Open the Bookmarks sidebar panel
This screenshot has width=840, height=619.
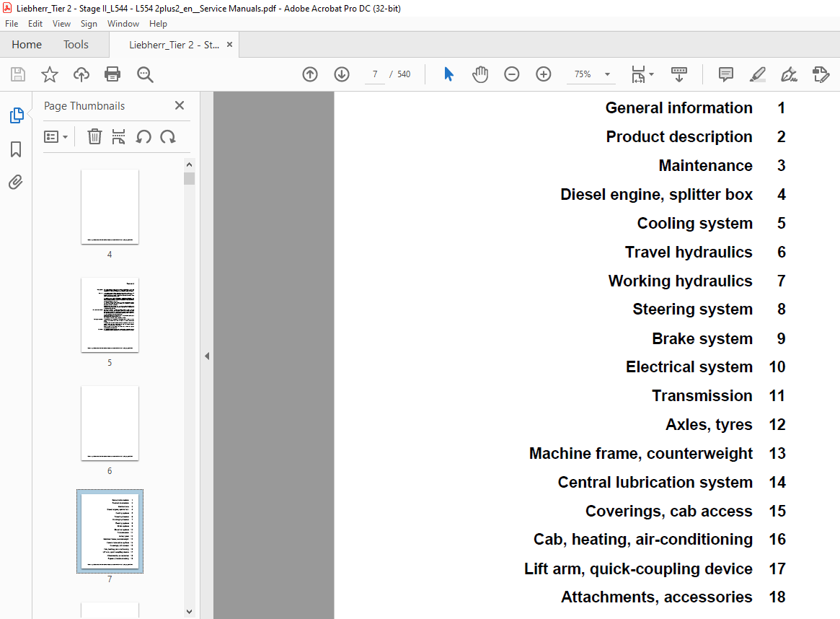click(x=16, y=149)
